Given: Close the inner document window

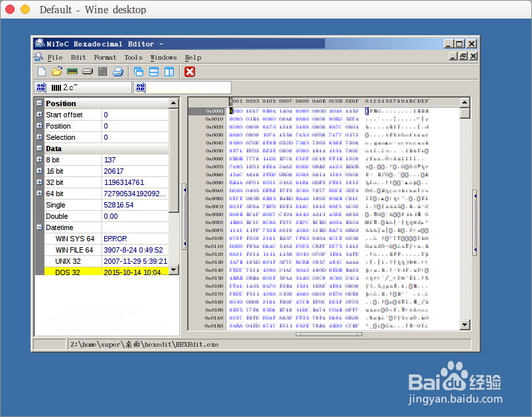Looking at the screenshot, I should 474,56.
